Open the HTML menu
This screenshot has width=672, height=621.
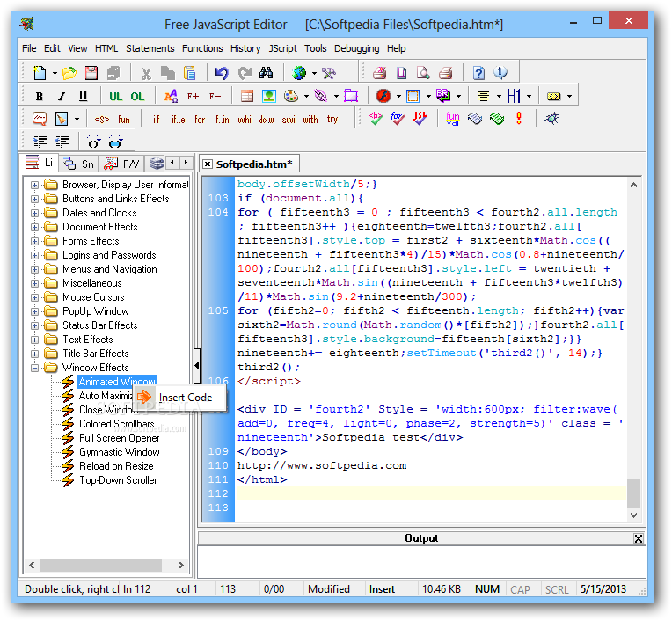(x=106, y=48)
